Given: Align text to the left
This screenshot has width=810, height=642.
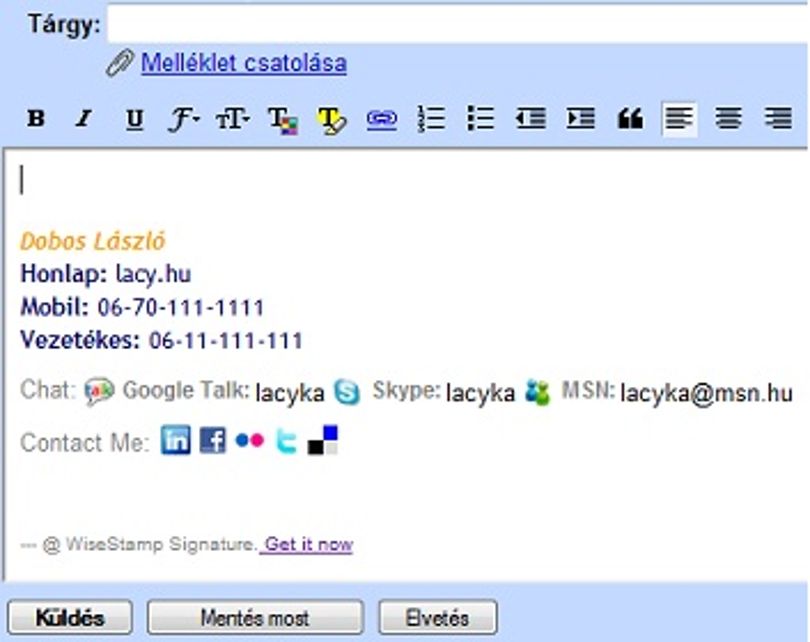Looking at the screenshot, I should pos(679,119).
